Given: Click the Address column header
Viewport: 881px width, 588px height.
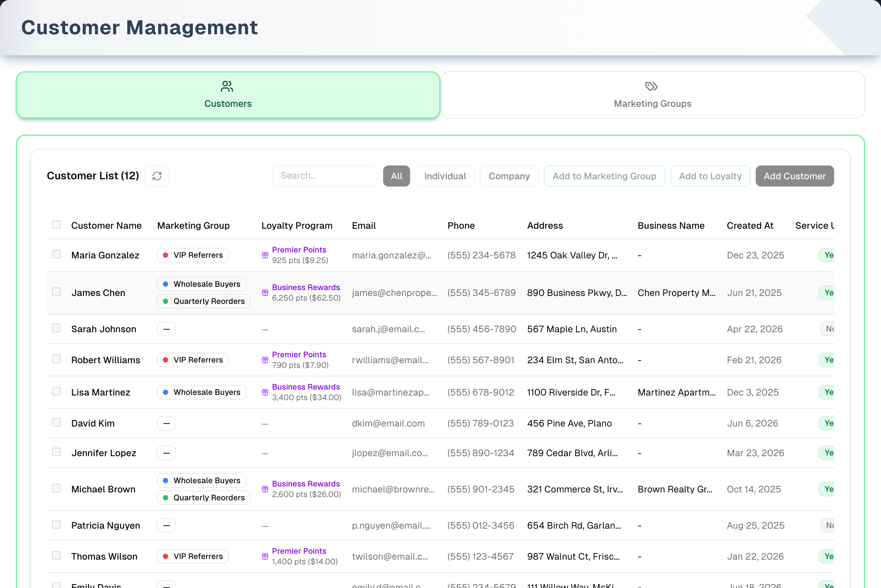Looking at the screenshot, I should [545, 226].
